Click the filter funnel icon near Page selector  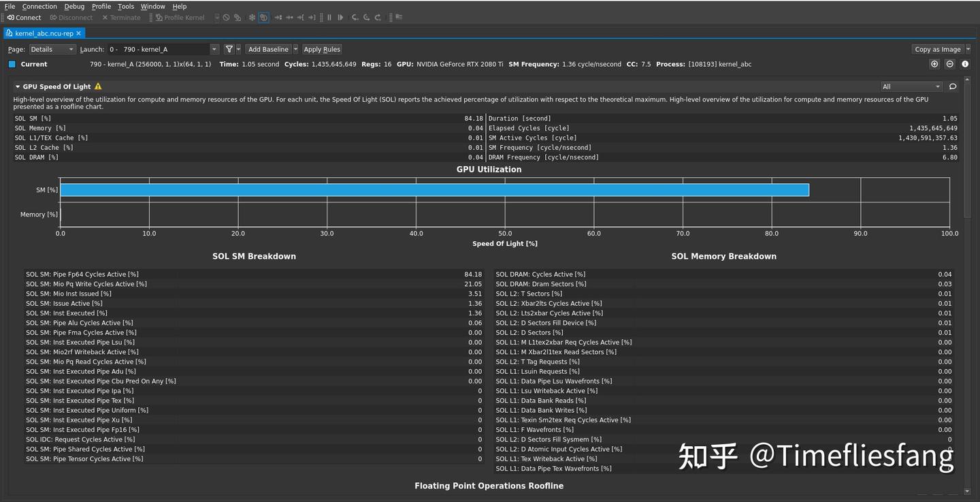point(229,49)
